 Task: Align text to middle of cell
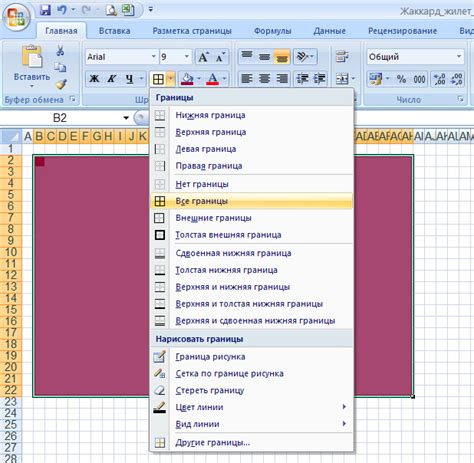point(264,56)
